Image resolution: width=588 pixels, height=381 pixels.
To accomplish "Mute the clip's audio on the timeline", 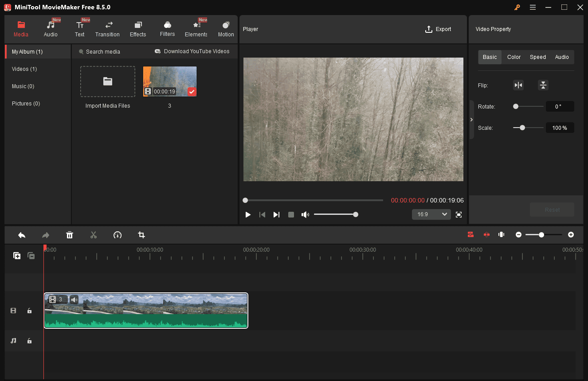I will pos(74,299).
